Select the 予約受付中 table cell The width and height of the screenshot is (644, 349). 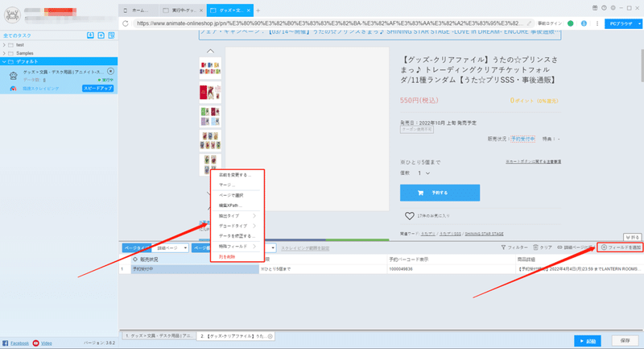click(x=195, y=269)
